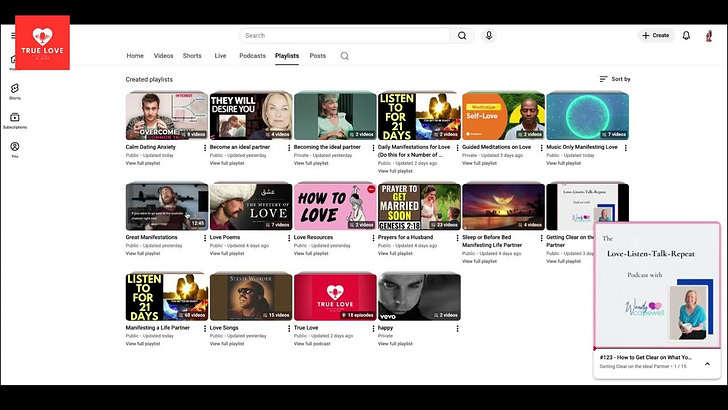The height and width of the screenshot is (410, 728).
Task: Open the Shorts sidebar icon
Action: point(15,91)
